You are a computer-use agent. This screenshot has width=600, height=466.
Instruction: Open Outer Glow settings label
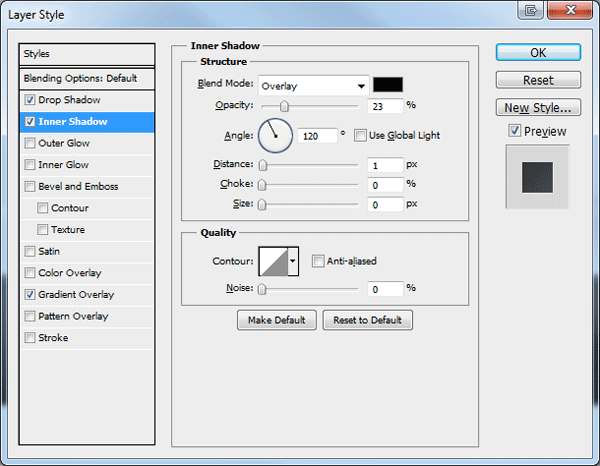click(x=64, y=143)
